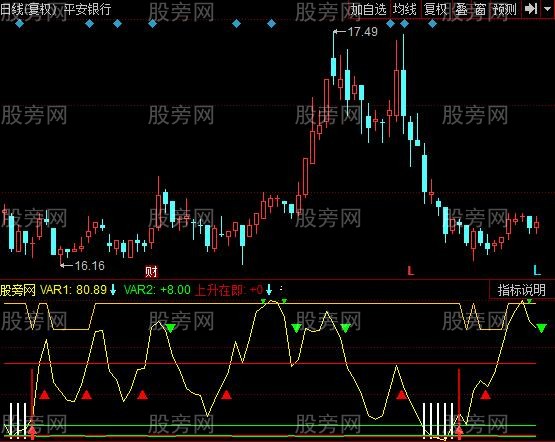The image size is (555, 442).
Task: Toggle the 窗 window option
Action: coord(480,9)
